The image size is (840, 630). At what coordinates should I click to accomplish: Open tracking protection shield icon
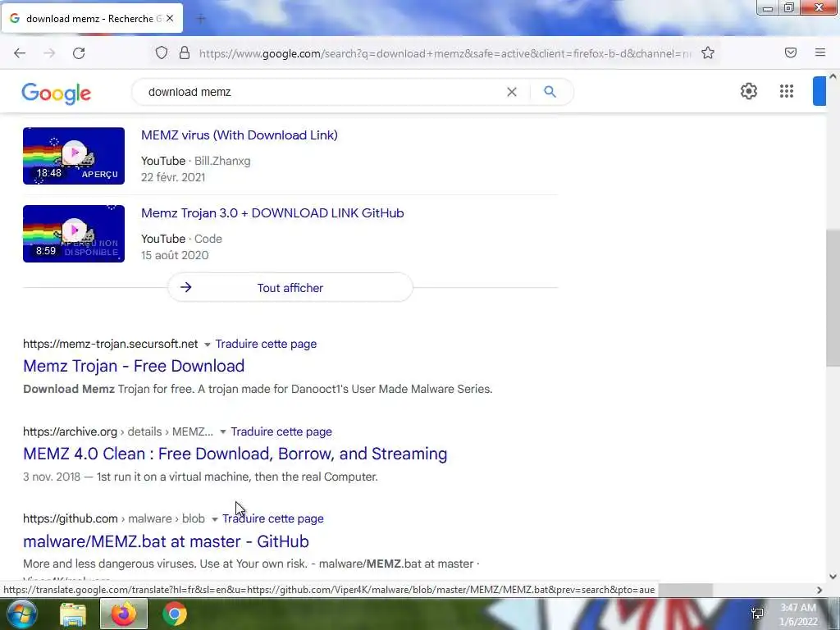[162, 53]
